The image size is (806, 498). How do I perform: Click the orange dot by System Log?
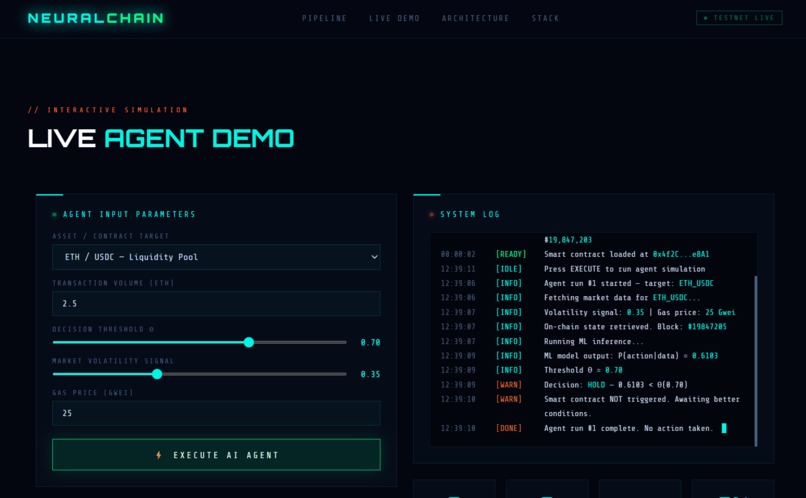click(432, 214)
